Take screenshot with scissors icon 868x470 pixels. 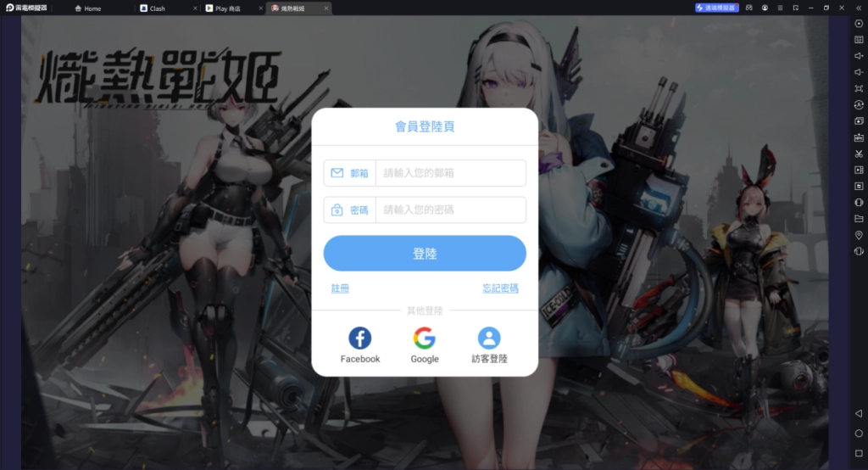coord(859,154)
